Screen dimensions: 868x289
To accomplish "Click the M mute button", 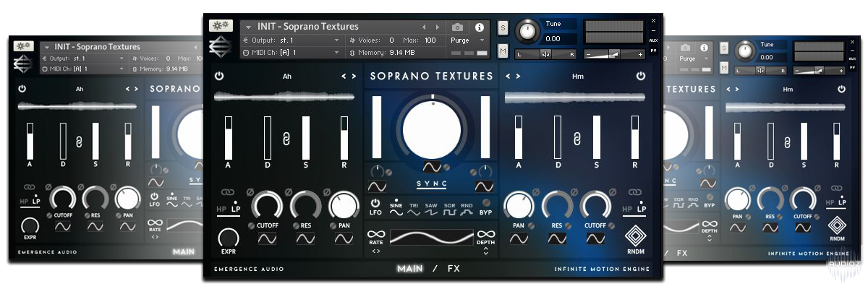I will [503, 51].
